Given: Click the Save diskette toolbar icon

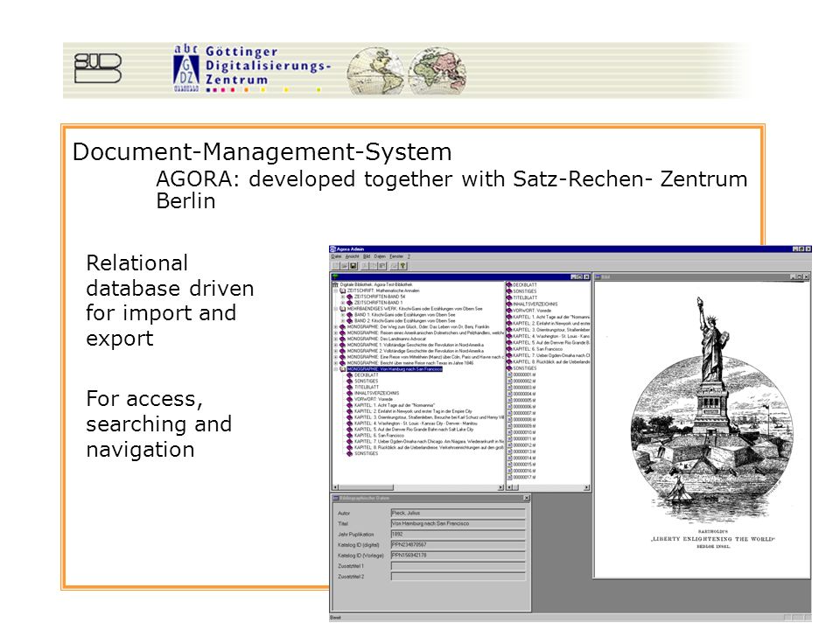Looking at the screenshot, I should click(353, 266).
